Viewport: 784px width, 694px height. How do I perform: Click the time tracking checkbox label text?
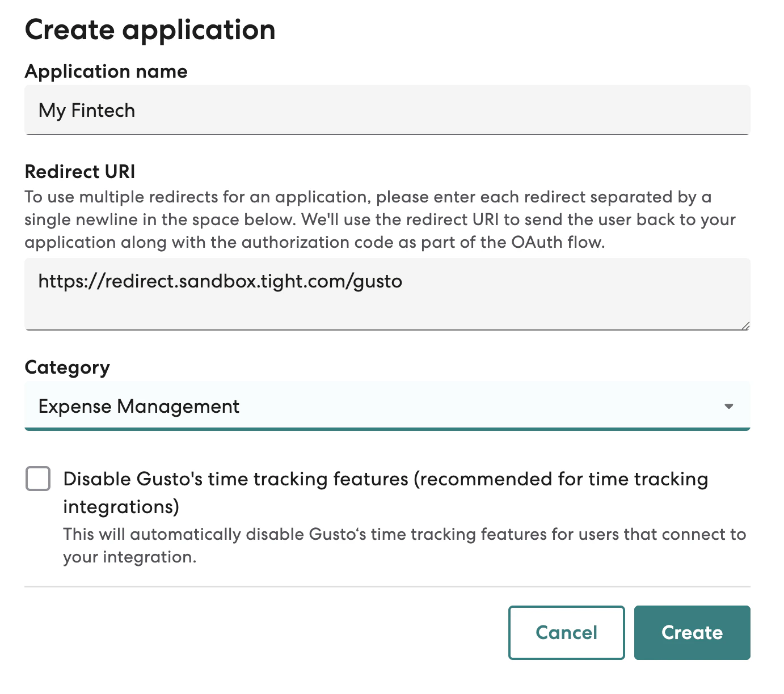pos(386,479)
